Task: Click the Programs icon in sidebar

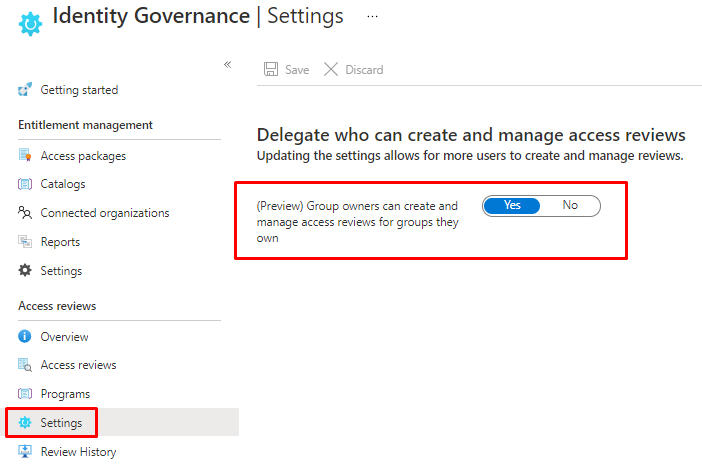Action: click(25, 394)
